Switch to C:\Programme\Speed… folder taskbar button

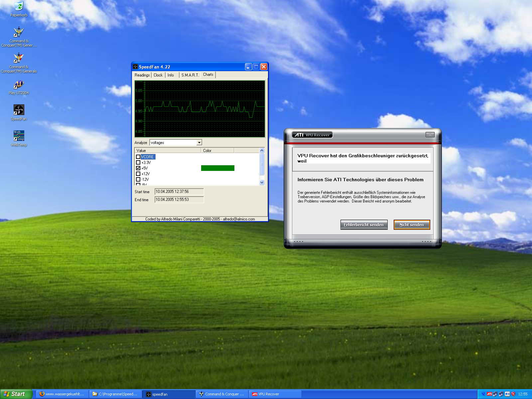[115, 394]
